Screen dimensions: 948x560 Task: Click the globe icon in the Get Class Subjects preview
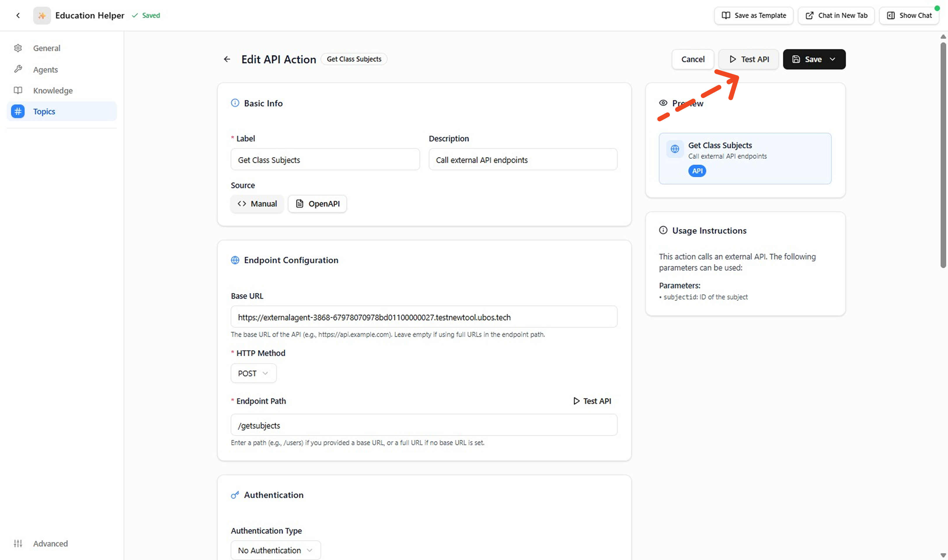[x=675, y=149]
